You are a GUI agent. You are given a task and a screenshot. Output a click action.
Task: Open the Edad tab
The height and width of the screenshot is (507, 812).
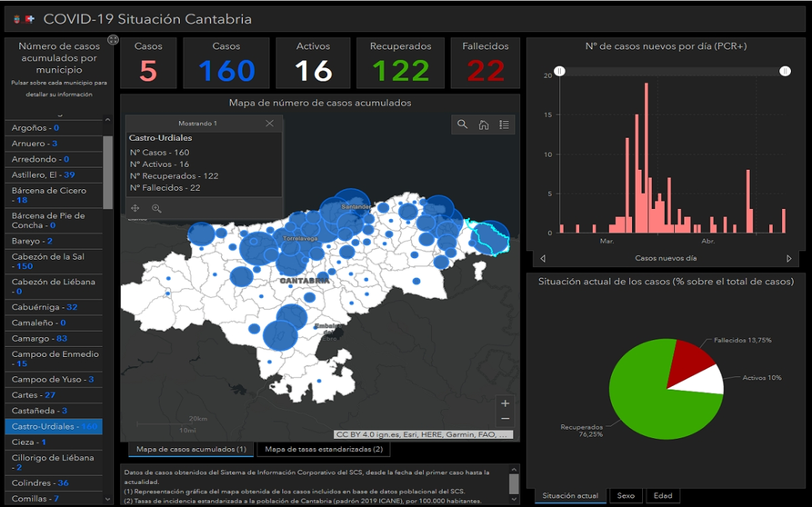pos(663,495)
